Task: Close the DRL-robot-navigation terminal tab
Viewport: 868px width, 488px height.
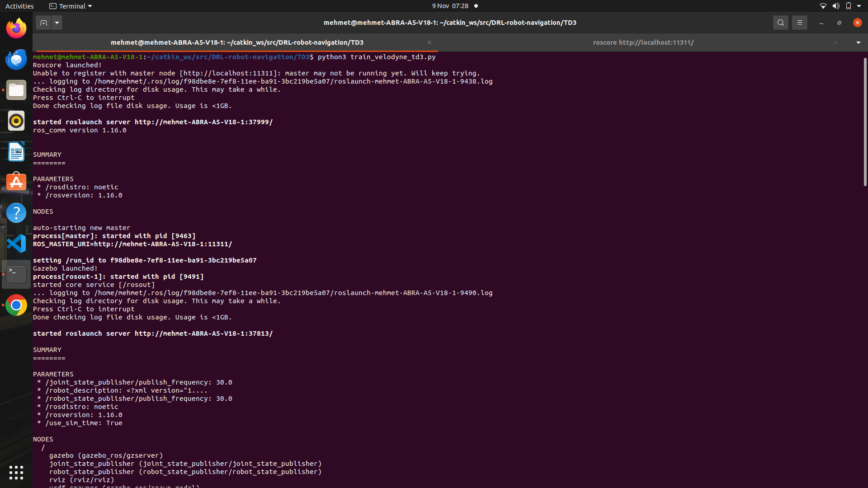Action: [429, 42]
